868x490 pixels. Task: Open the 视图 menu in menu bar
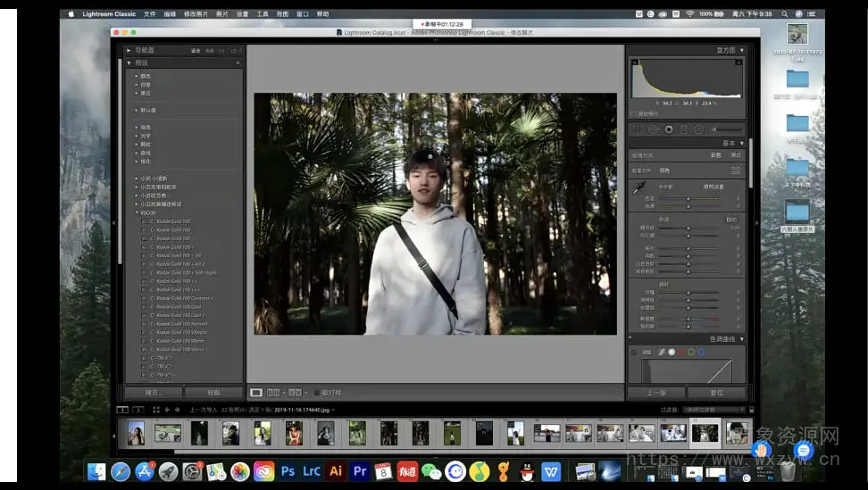tap(282, 14)
